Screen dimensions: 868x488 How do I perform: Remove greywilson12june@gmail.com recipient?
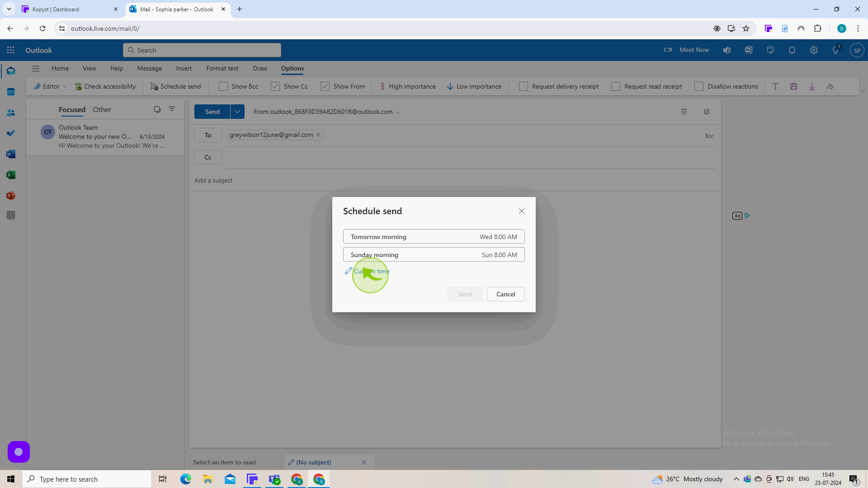(318, 135)
